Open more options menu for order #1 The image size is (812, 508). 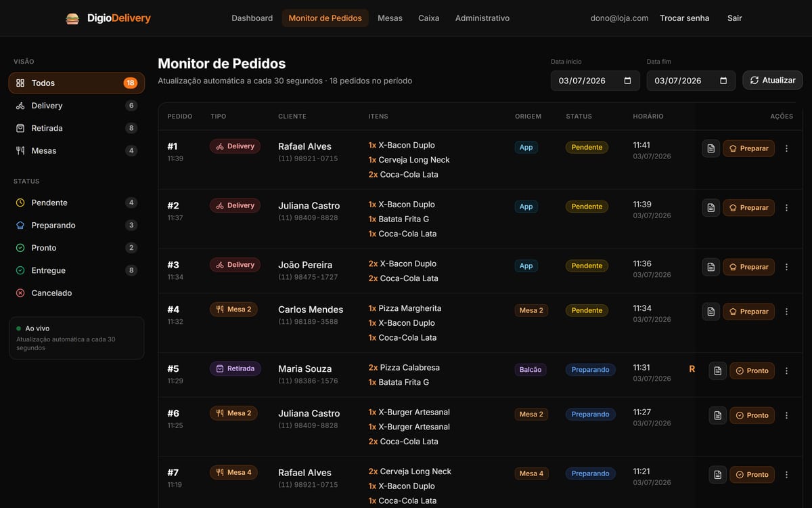pos(786,148)
